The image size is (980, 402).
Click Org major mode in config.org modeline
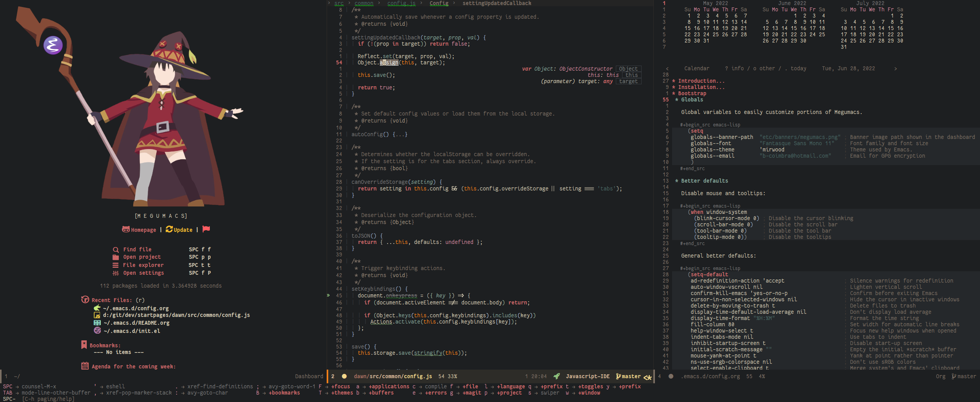click(941, 376)
